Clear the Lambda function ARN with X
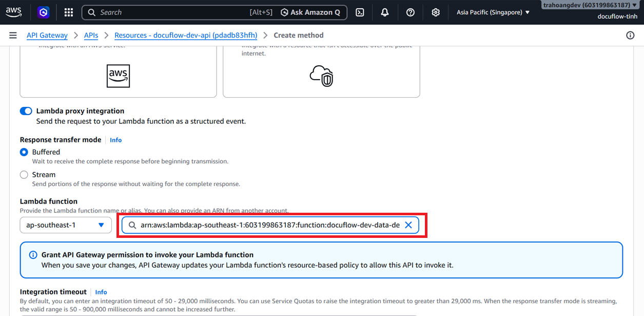644x316 pixels. tap(408, 225)
